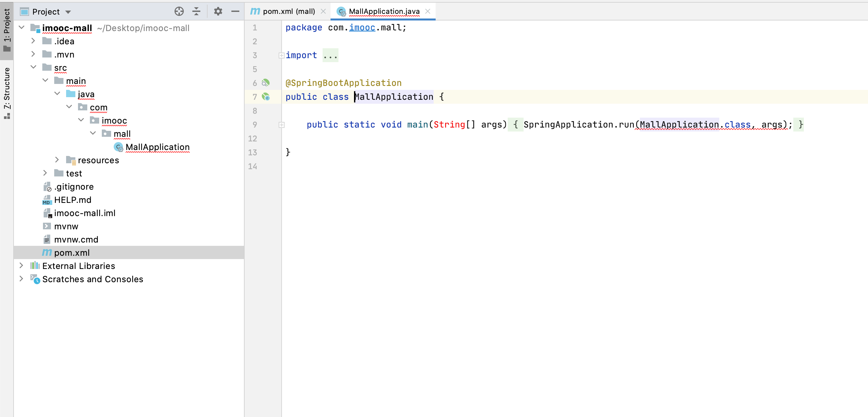
Task: Collapse the mall package arrow
Action: pyautogui.click(x=93, y=133)
